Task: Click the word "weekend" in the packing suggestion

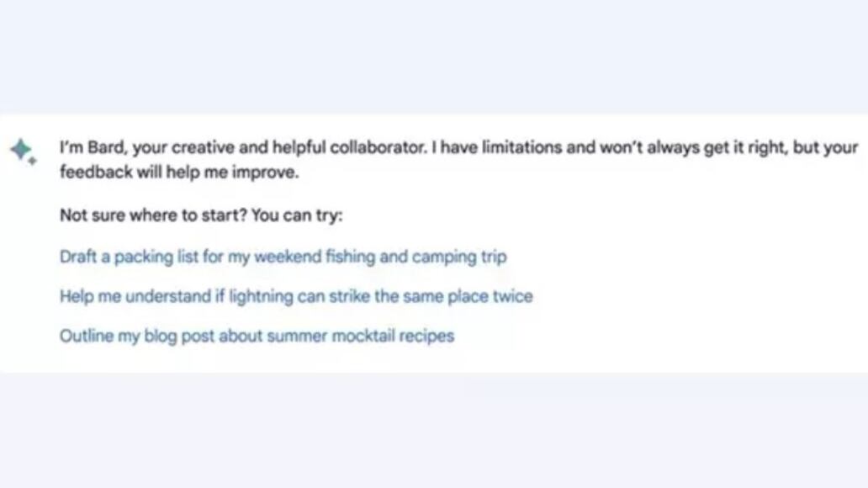Action: [283, 257]
